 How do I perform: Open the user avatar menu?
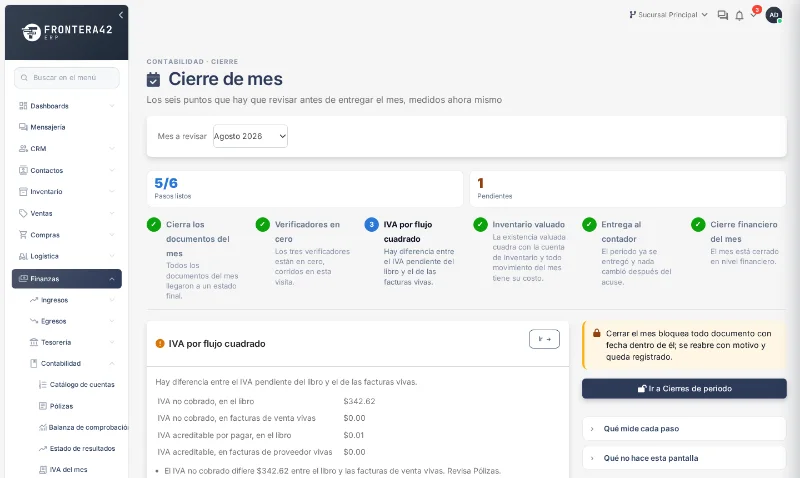click(773, 15)
